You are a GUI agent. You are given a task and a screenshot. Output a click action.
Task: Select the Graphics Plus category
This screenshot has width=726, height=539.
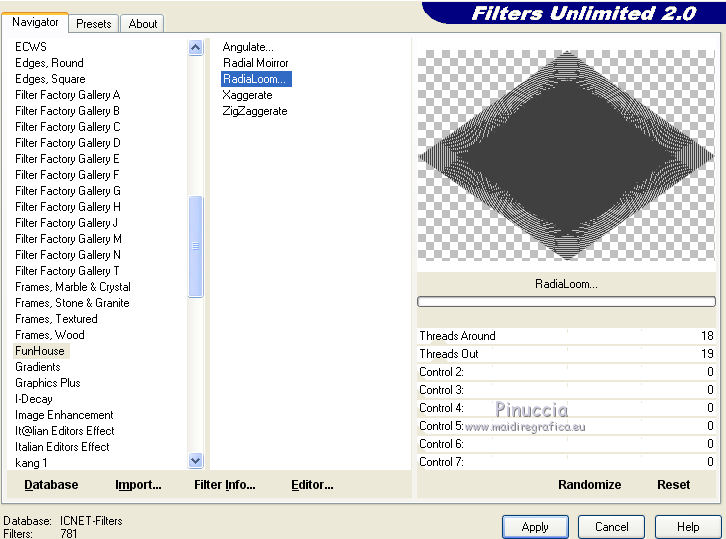(48, 383)
